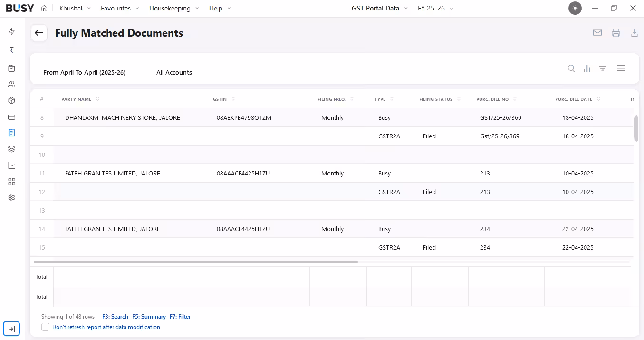Open the line chart sidebar icon
644x340 pixels.
[x=12, y=165]
